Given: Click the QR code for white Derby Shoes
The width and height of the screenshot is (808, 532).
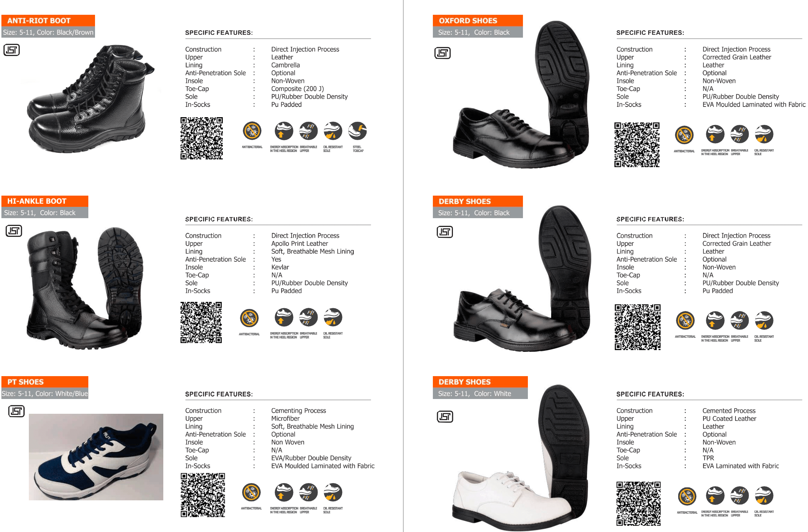Looking at the screenshot, I should pyautogui.click(x=638, y=504).
